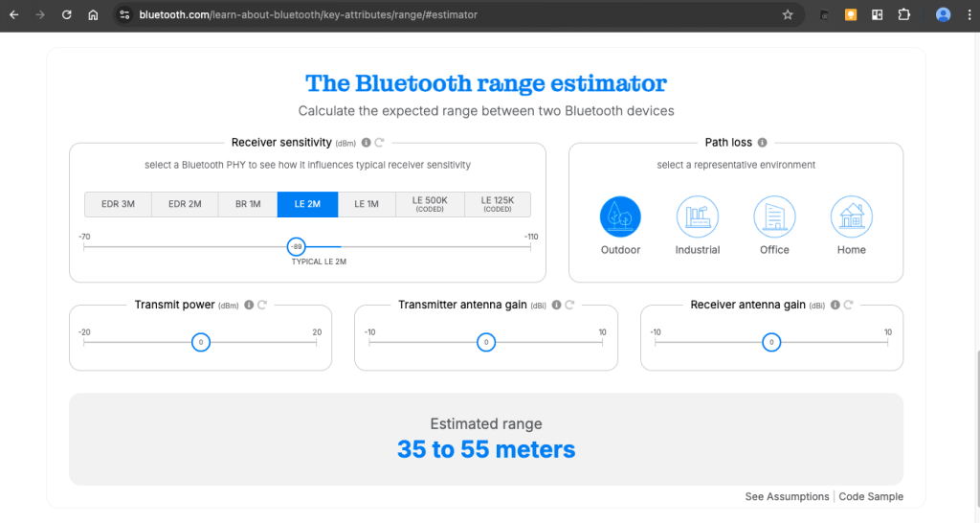980x523 pixels.
Task: Click the browser forward arrow
Action: point(40,14)
